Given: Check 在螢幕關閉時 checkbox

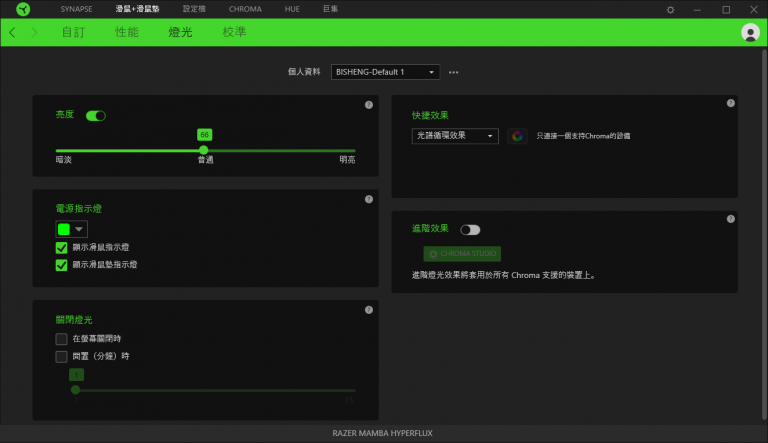Looking at the screenshot, I should pyautogui.click(x=61, y=339).
